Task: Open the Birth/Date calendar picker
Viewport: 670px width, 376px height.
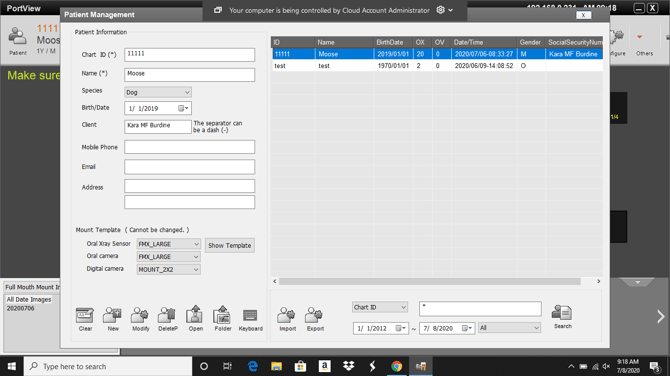Action: 183,109
